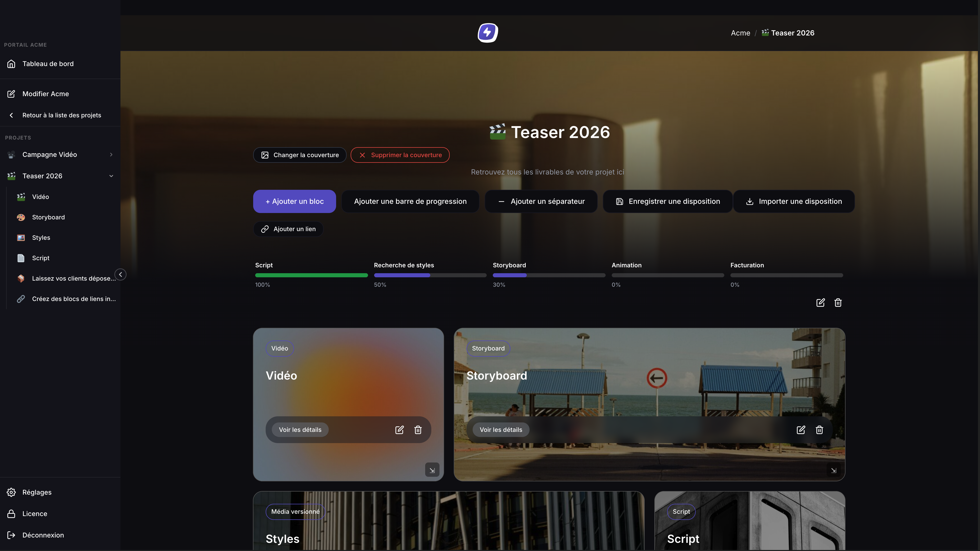
Task: Click the Storyboard progress bar at 30%
Action: click(x=549, y=275)
